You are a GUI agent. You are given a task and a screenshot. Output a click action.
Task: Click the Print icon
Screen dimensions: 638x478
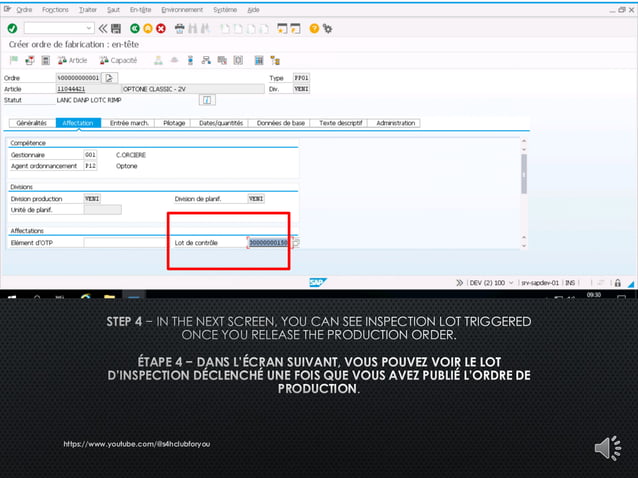(x=179, y=28)
